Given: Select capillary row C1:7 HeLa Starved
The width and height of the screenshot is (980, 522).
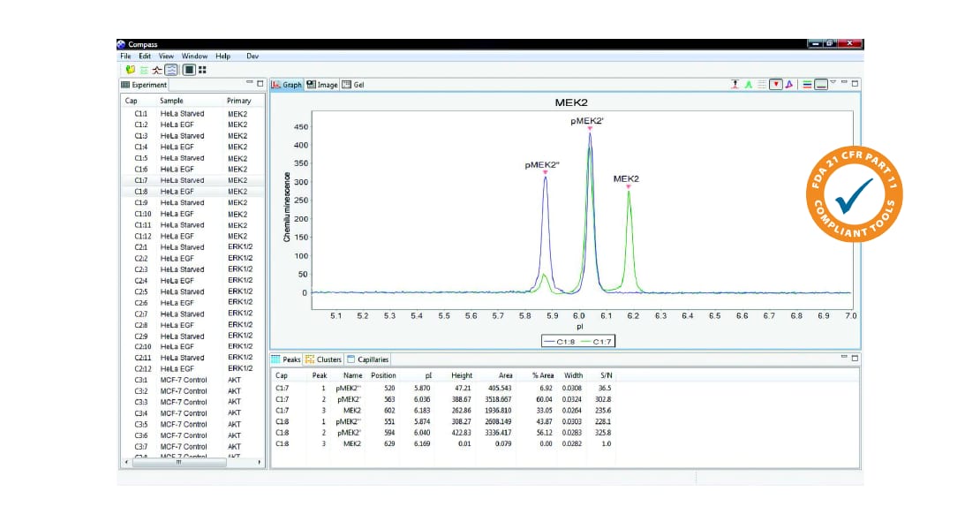Looking at the screenshot, I should pos(192,180).
